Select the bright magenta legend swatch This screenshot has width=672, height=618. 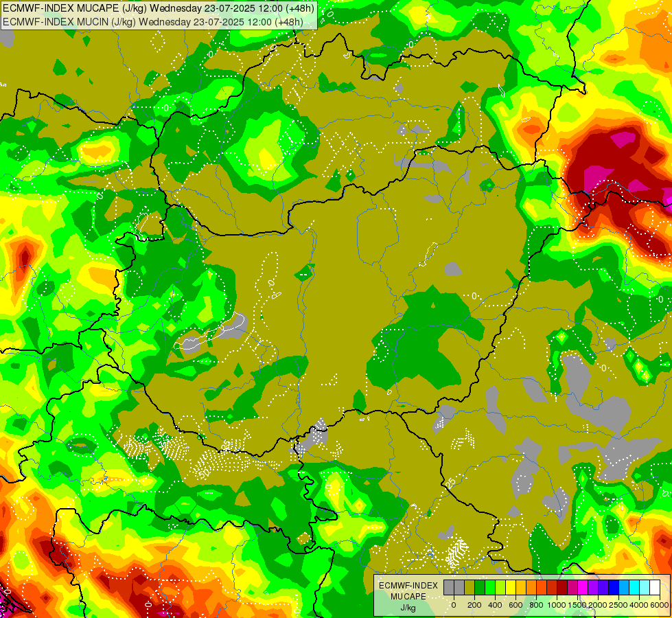click(x=583, y=587)
